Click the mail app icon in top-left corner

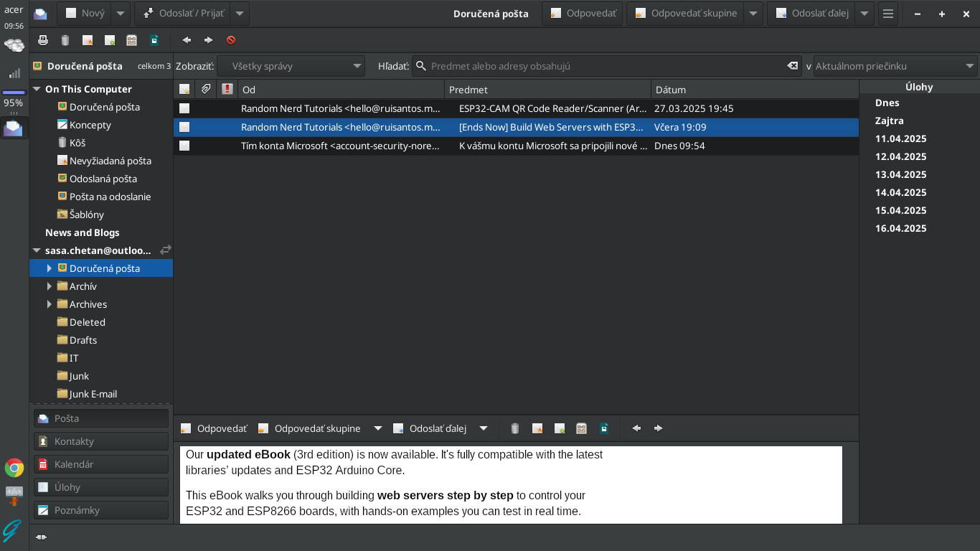coord(41,14)
